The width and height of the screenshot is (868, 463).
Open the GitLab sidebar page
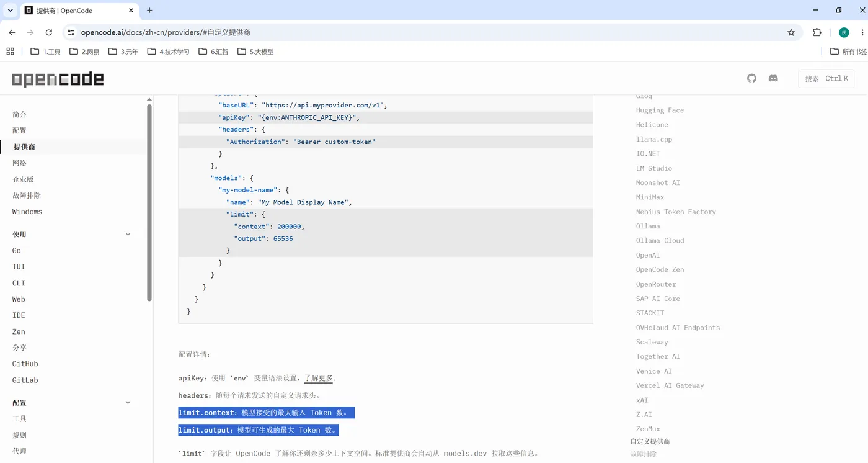click(25, 380)
